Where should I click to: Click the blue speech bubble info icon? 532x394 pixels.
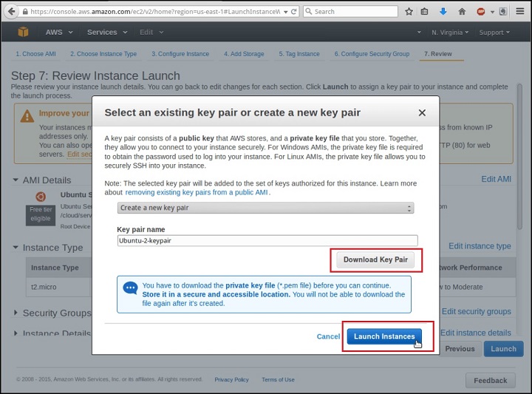pos(130,288)
